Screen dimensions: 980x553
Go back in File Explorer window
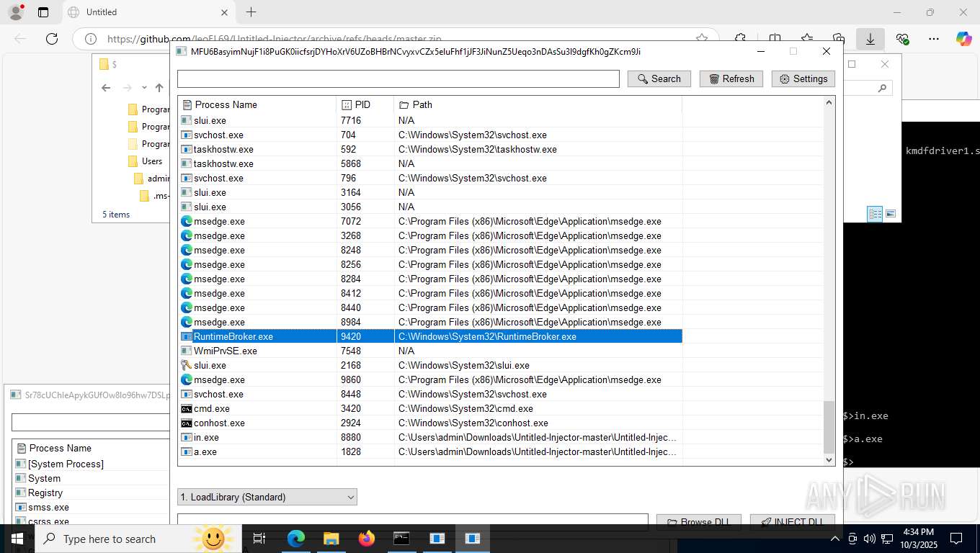106,88
